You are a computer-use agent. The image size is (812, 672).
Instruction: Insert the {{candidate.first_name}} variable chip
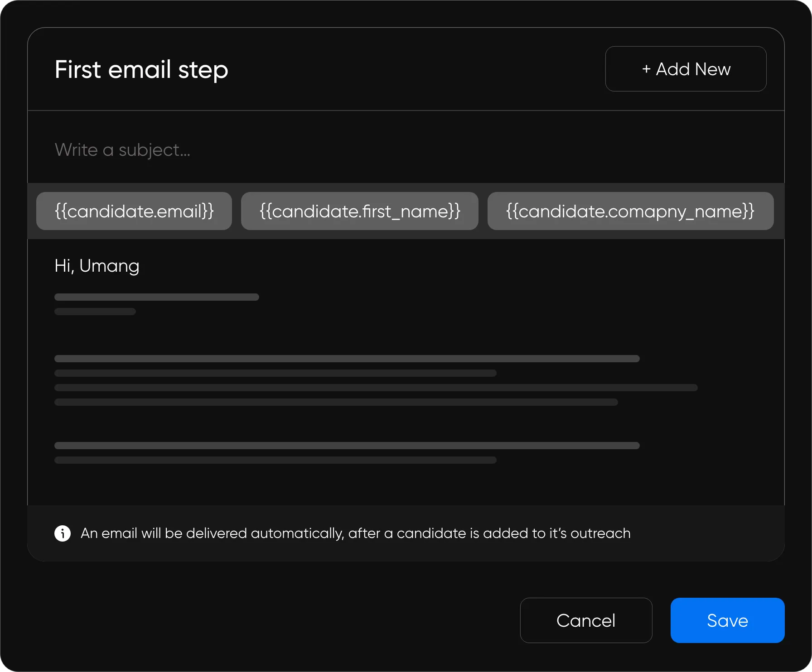(x=360, y=211)
